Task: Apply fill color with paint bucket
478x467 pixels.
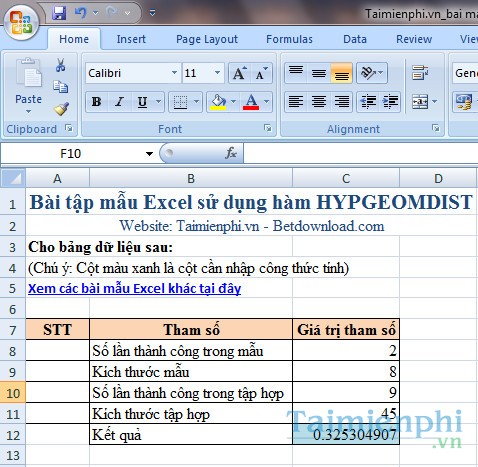Action: [x=218, y=102]
